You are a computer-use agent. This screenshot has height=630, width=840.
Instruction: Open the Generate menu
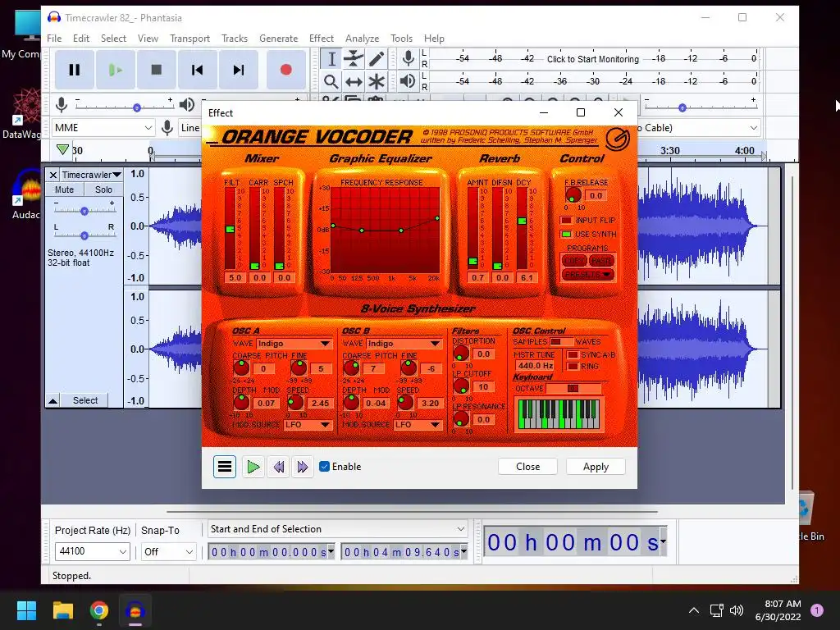(279, 39)
